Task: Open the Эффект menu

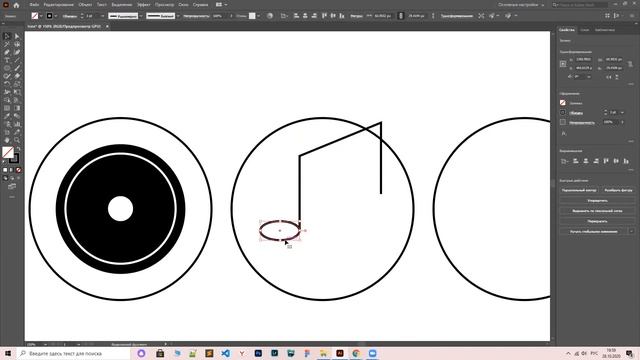Action: tap(144, 5)
